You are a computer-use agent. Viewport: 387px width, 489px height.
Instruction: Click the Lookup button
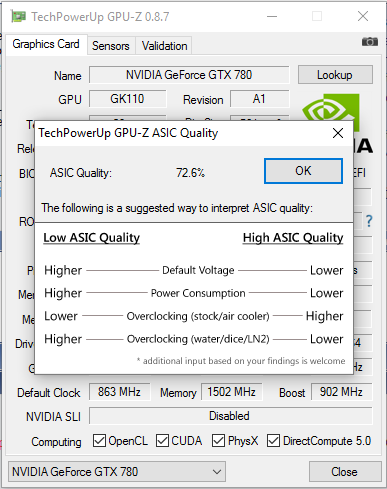tap(335, 75)
